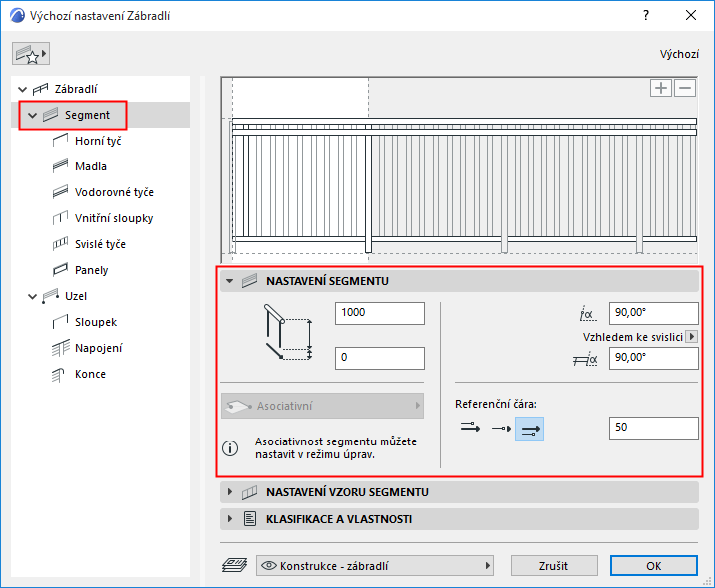This screenshot has width=715, height=588.
Task: Click the Uzel node icon
Action: coord(50,296)
